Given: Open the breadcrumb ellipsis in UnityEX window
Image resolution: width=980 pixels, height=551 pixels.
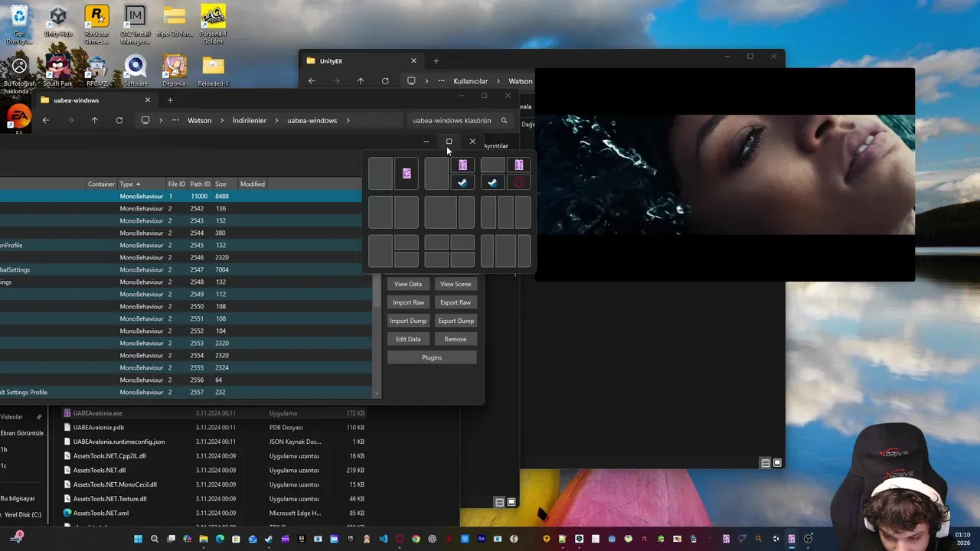Looking at the screenshot, I should coord(442,81).
